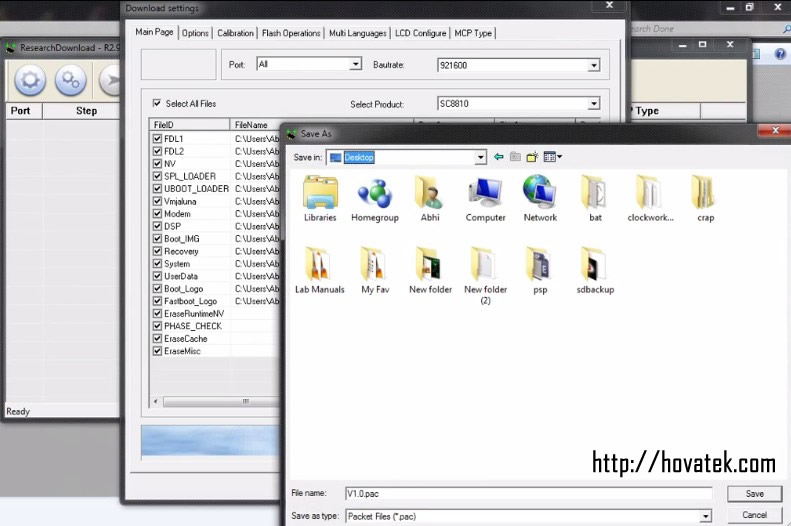Create New Folder using toolbar icon

pos(532,157)
